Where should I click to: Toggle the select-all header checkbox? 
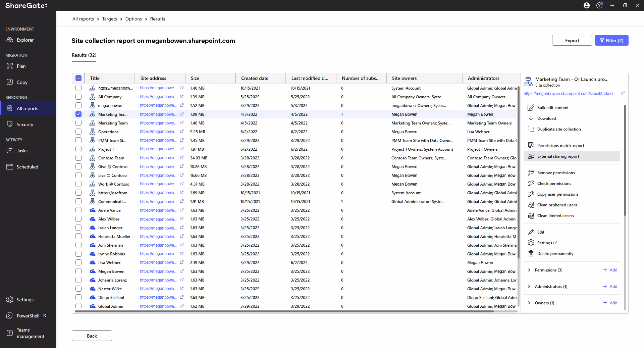coord(78,78)
